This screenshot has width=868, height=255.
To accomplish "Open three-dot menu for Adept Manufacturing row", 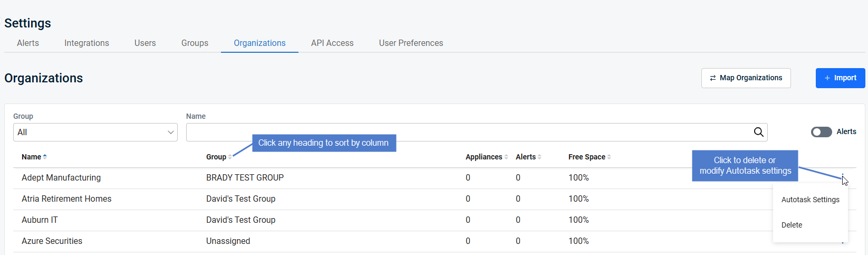I will pyautogui.click(x=843, y=177).
